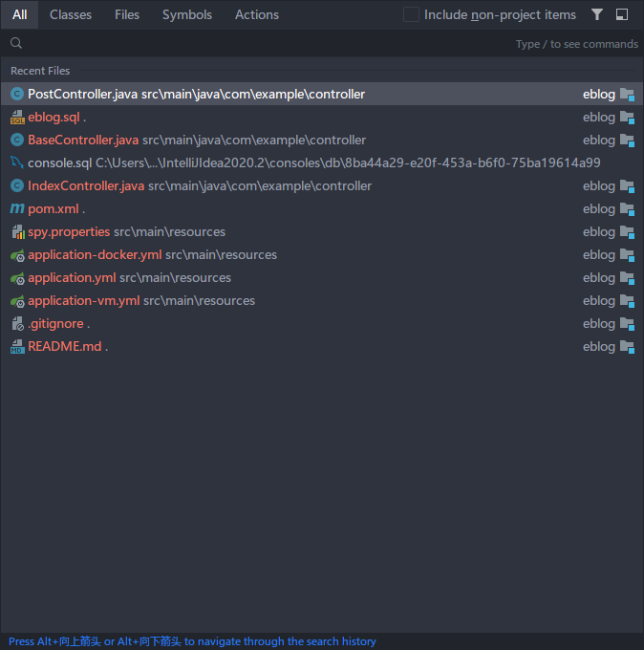Screen dimensions: 644x650
Task: Switch to the Classes tab
Action: tap(71, 14)
